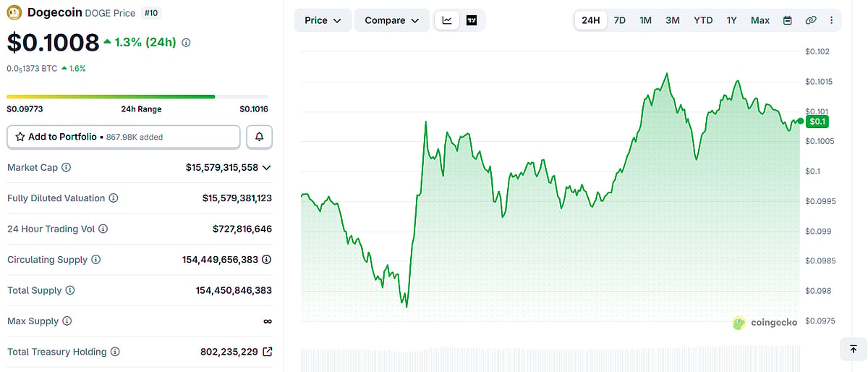Click the volume bars below the chart
Viewport: 868px width, 372px height.
pos(550,359)
